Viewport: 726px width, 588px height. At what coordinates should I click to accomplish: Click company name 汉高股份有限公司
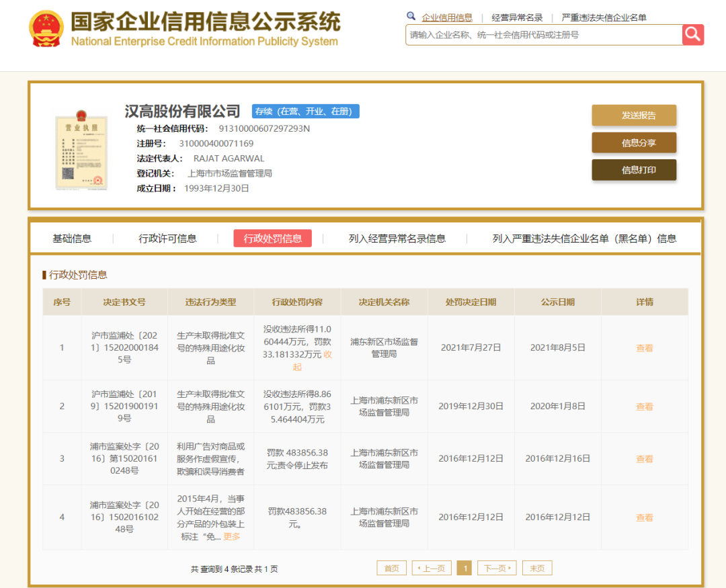click(x=182, y=111)
